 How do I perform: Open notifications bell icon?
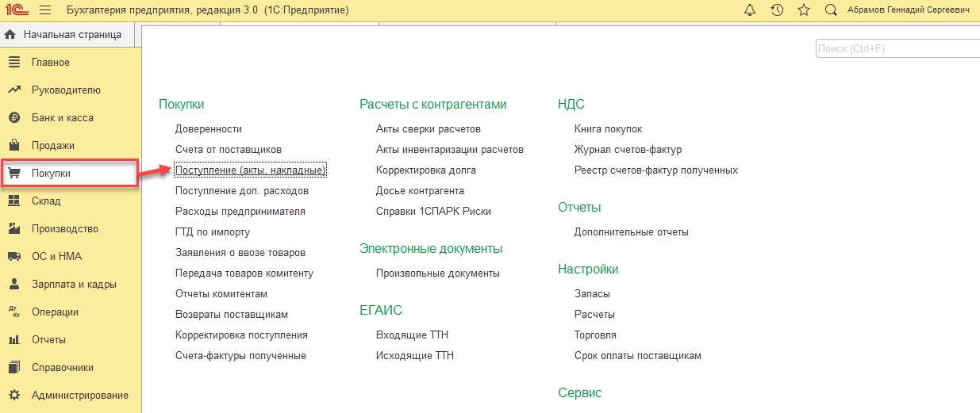[750, 10]
